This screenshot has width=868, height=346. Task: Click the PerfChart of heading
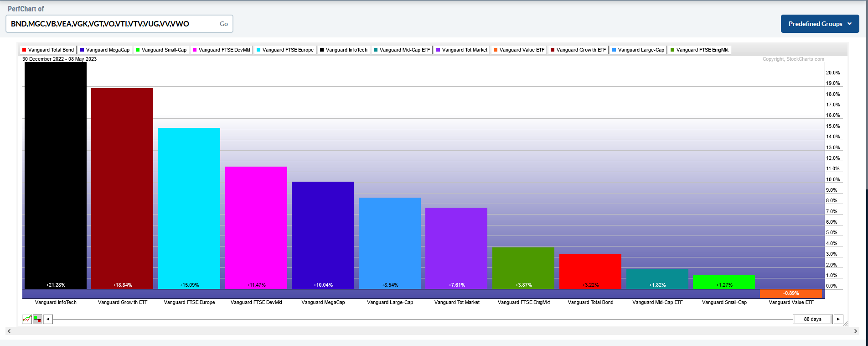pyautogui.click(x=26, y=9)
